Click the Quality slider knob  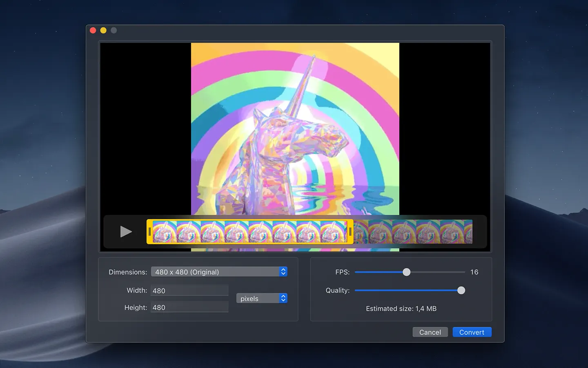point(461,290)
